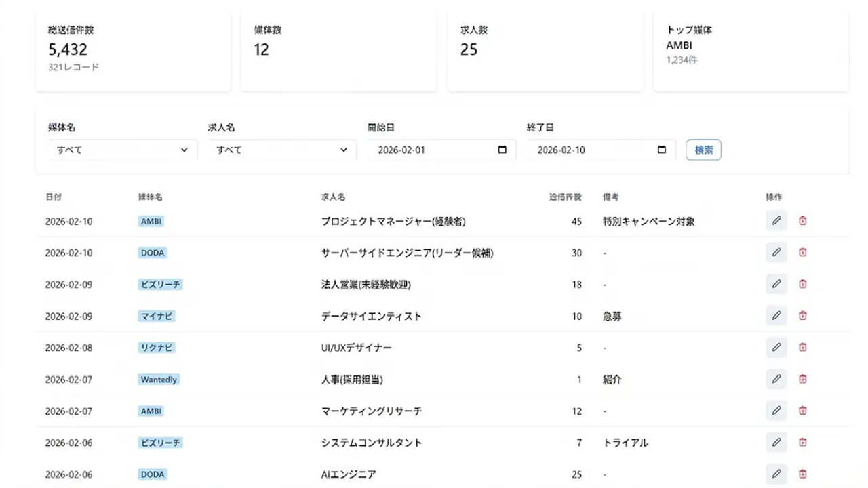Open the calendar picker for 開始日
868x488 pixels.
pos(502,150)
